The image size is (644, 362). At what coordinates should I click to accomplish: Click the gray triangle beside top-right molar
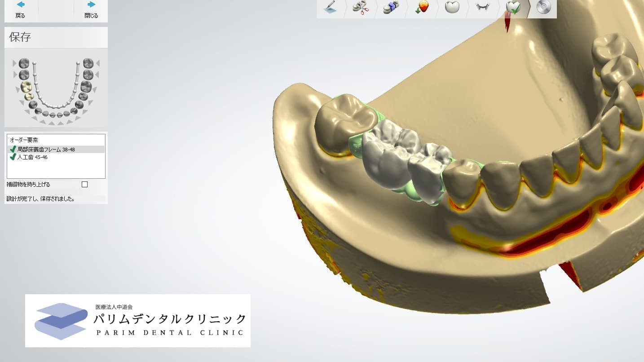tap(97, 63)
